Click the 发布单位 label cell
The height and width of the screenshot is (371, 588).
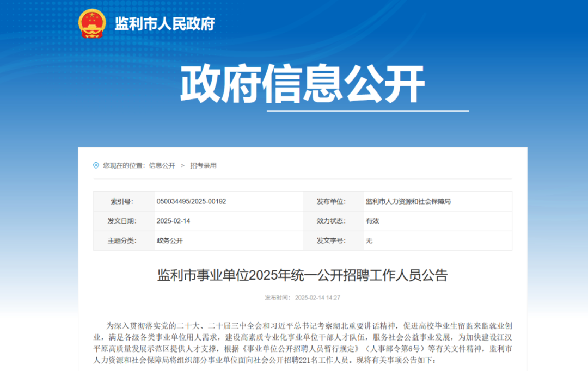[333, 202]
